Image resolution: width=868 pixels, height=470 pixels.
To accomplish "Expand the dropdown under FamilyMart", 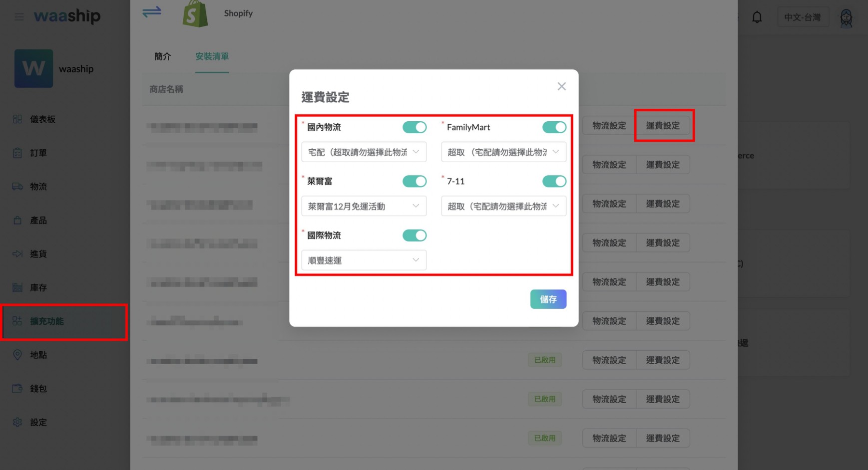I will [503, 152].
